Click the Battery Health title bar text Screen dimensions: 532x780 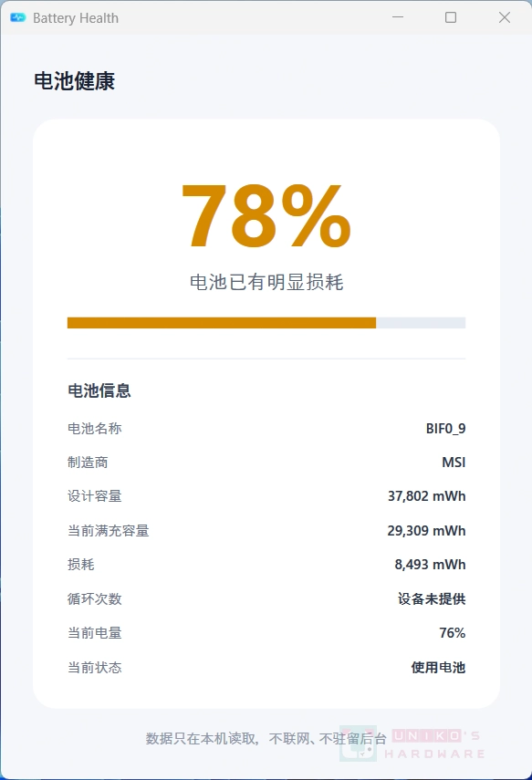coord(76,18)
